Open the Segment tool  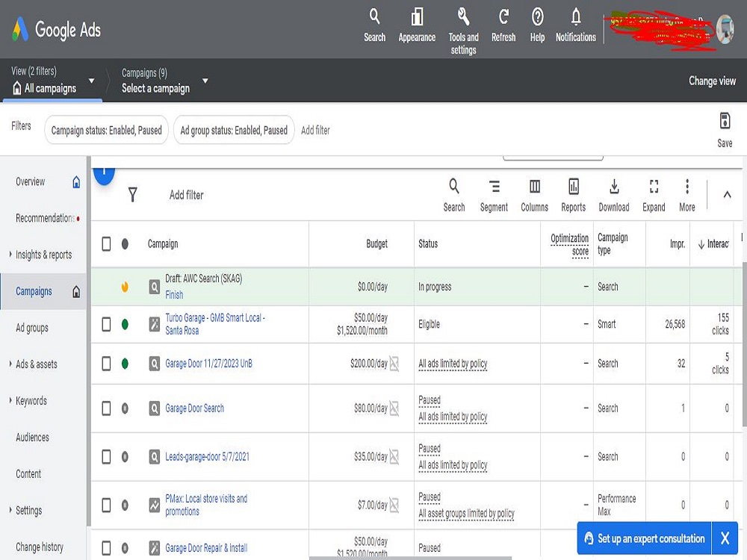coord(494,186)
